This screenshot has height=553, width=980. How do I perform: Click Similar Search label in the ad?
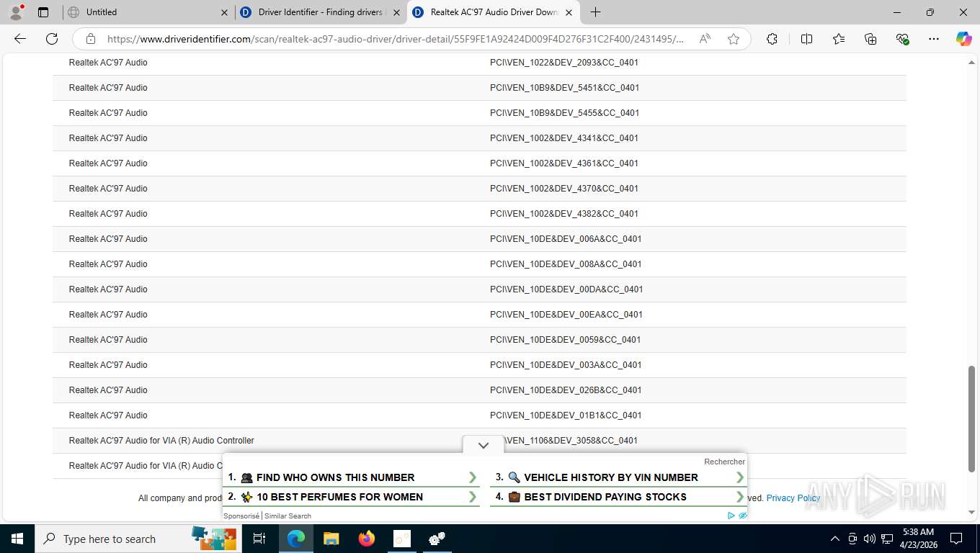point(288,516)
